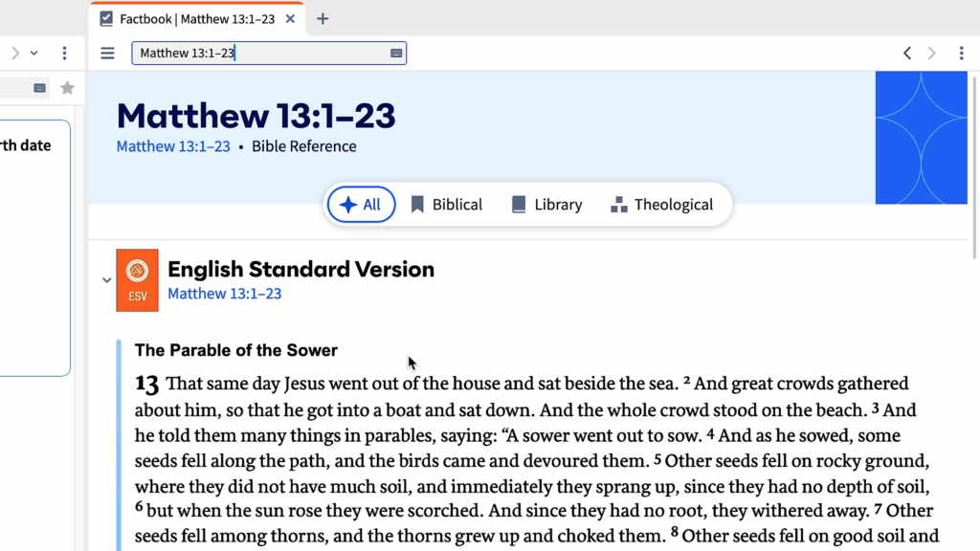
Task: Select the All filter pill
Action: (361, 205)
